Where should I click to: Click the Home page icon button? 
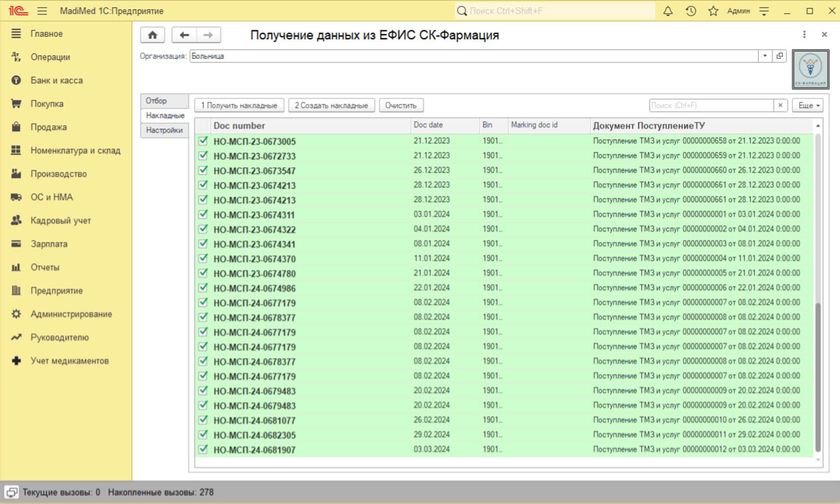pos(152,35)
